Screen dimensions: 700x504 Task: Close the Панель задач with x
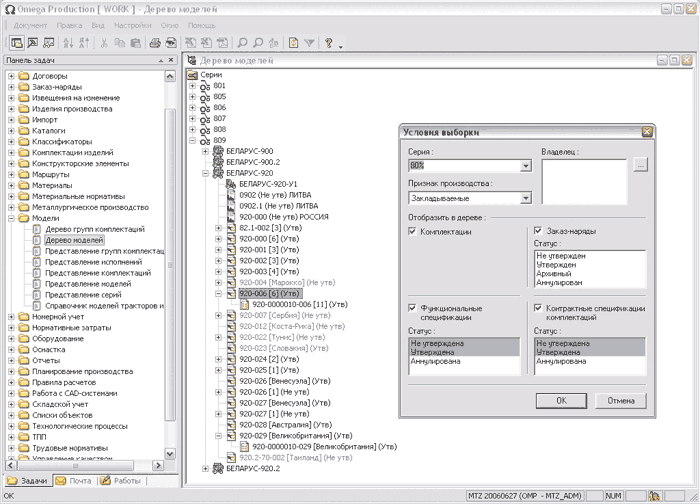pos(171,60)
